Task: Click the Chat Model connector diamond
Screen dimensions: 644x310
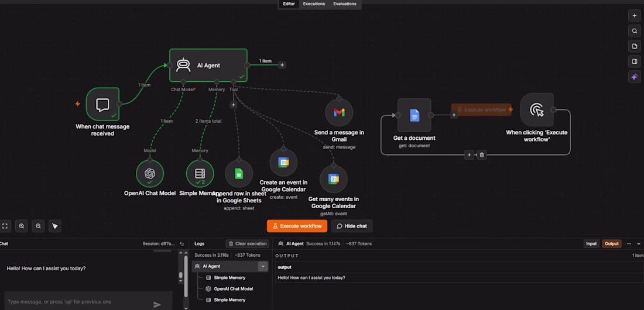Action: point(183,82)
